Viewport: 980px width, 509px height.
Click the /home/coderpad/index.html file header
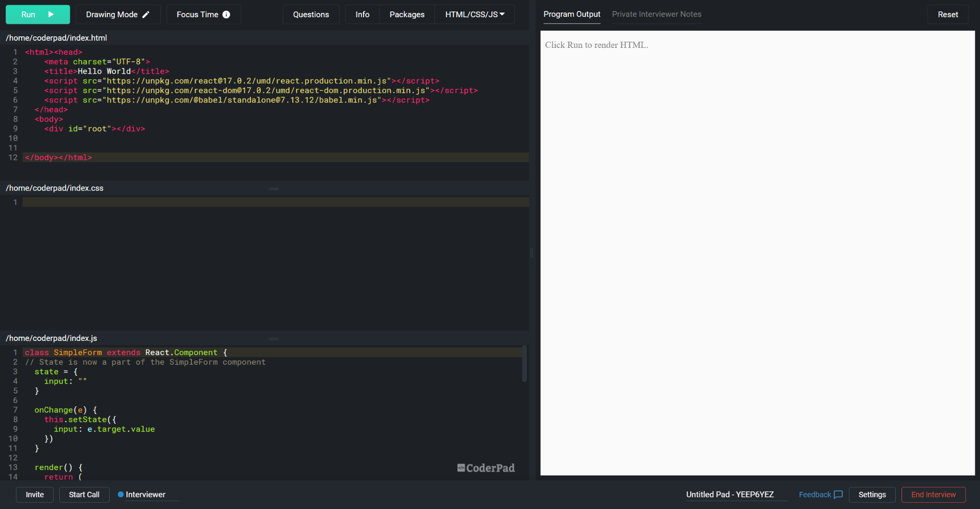pyautogui.click(x=56, y=38)
